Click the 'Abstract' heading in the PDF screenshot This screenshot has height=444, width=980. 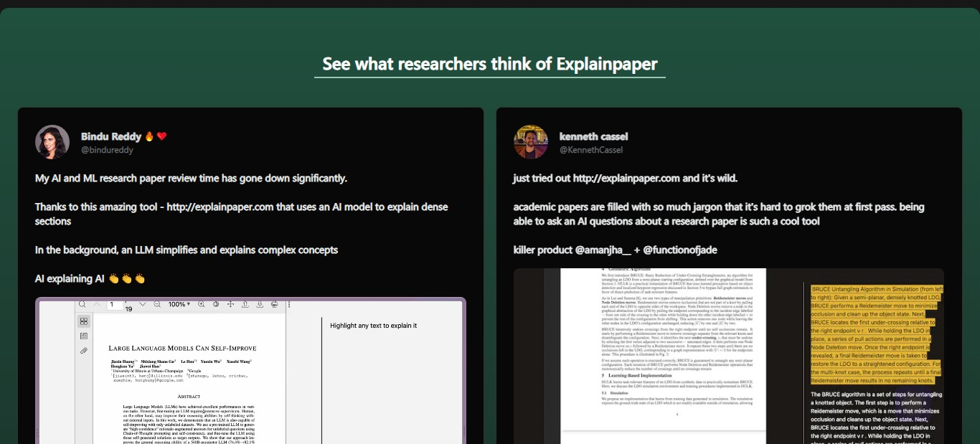point(189,396)
